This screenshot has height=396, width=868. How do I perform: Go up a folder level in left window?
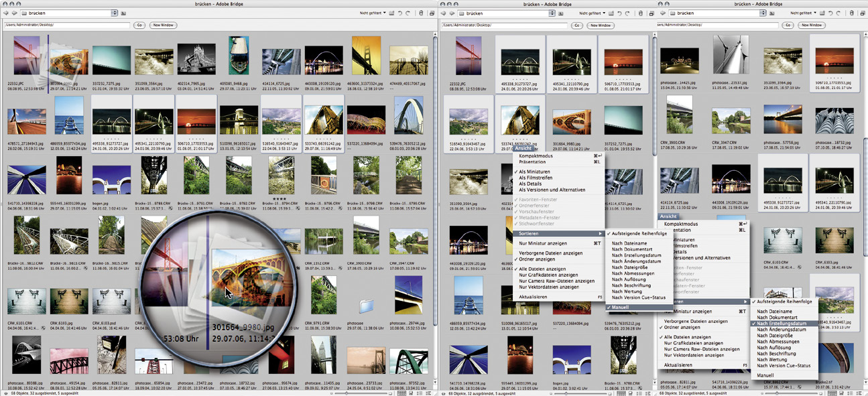[x=124, y=13]
